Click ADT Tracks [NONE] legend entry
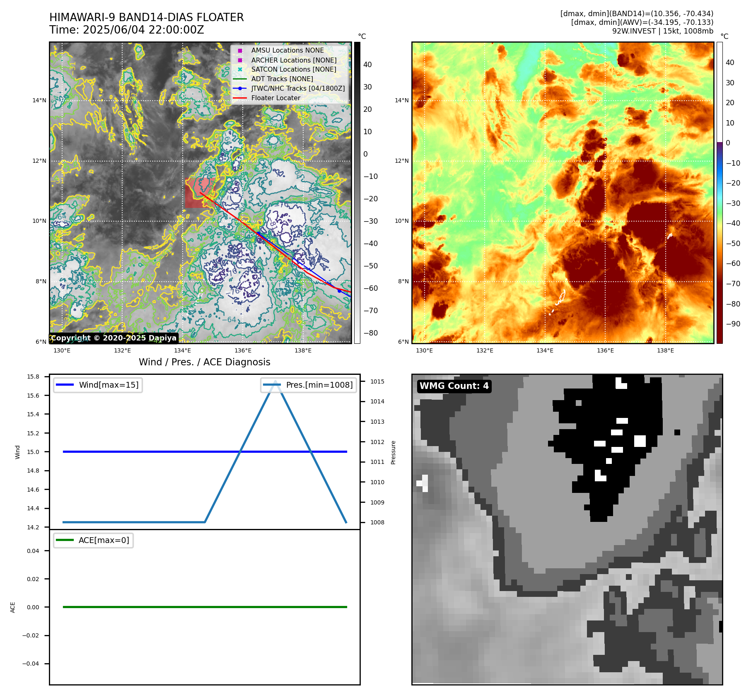Screen dimensions: 751x700 tap(273, 79)
